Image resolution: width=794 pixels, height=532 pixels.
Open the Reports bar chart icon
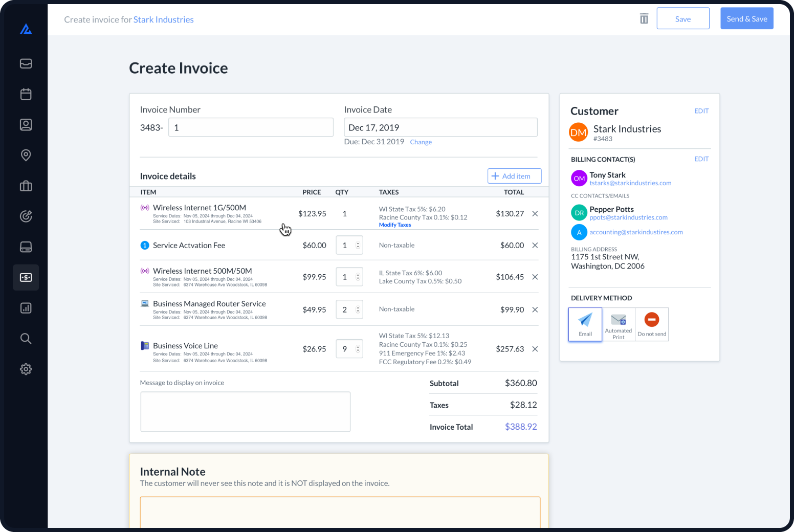point(26,308)
